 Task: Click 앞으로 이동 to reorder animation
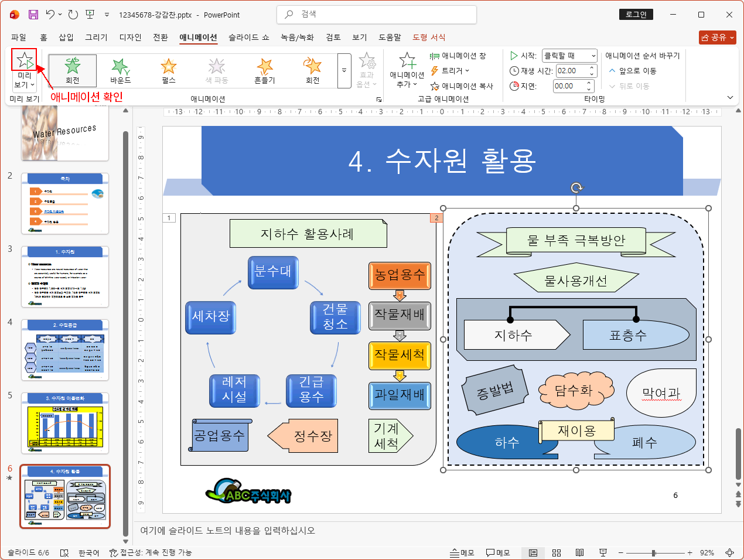click(633, 71)
